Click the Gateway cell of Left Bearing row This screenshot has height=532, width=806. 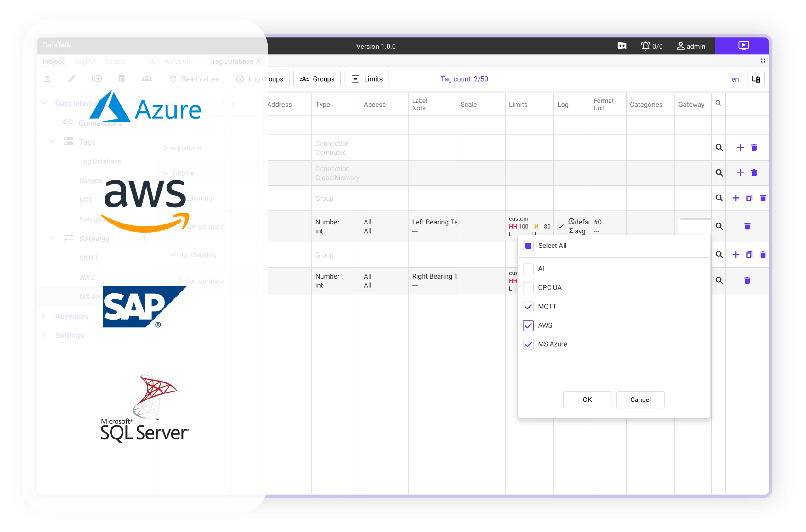(693, 226)
